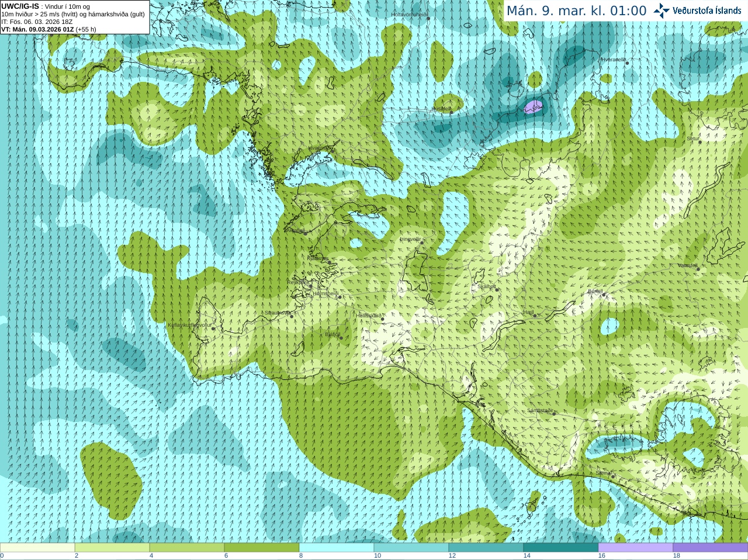Select the 4–6 m/s green legend swatch

pyautogui.click(x=187, y=548)
